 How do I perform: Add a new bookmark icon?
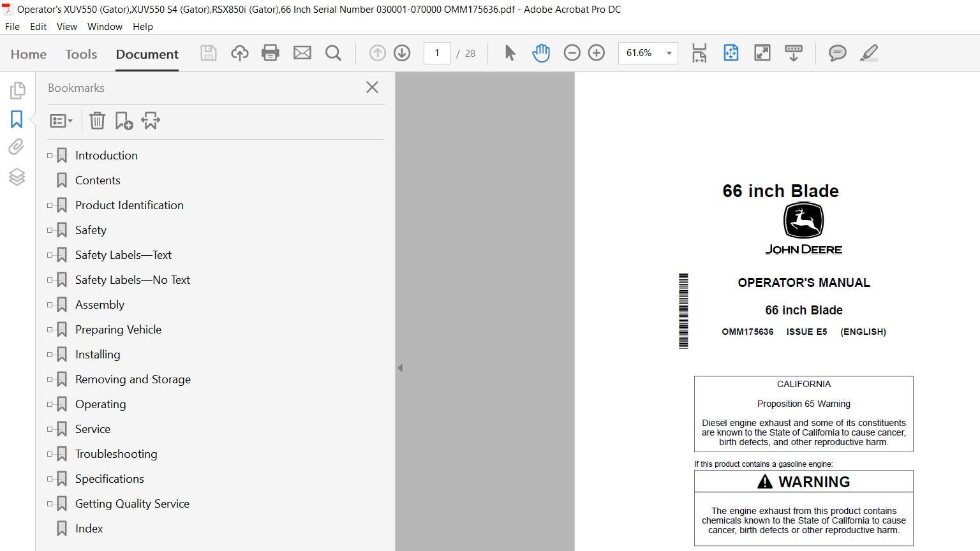tap(124, 121)
